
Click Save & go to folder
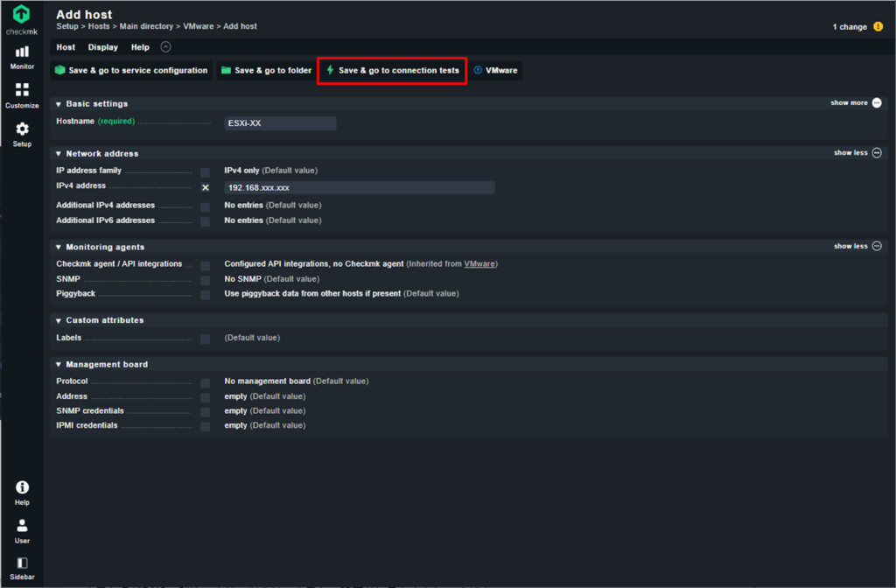tap(266, 70)
